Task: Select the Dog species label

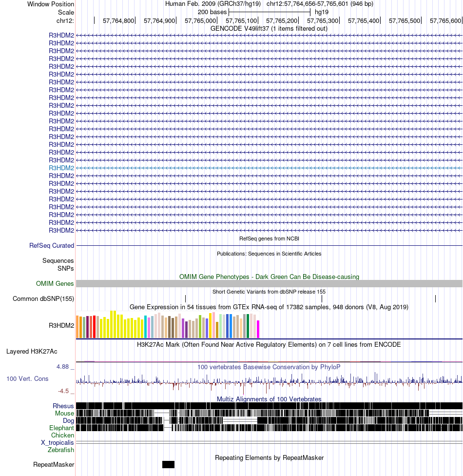Action: [68, 420]
